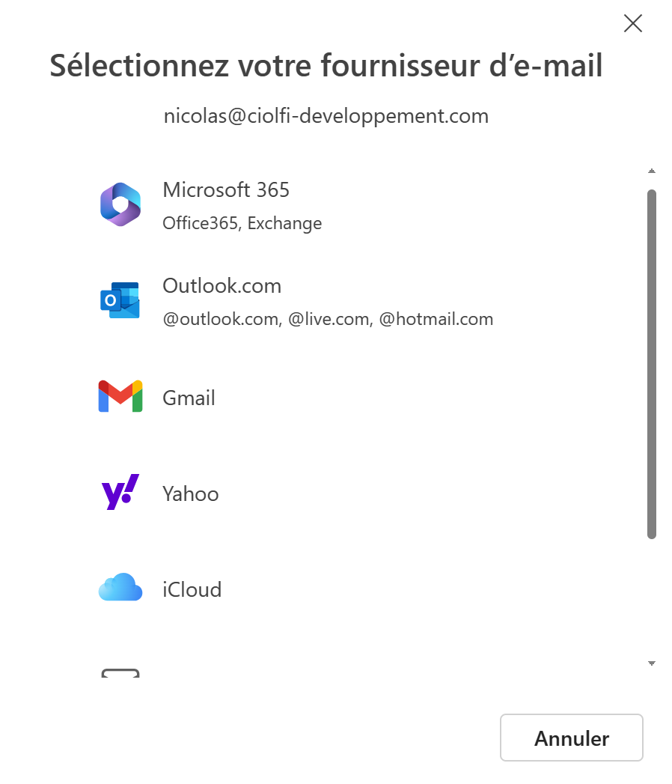The image size is (672, 784).
Task: Click the "Sélectionnez votre fournisseur d'e-mail" heading
Action: [326, 66]
